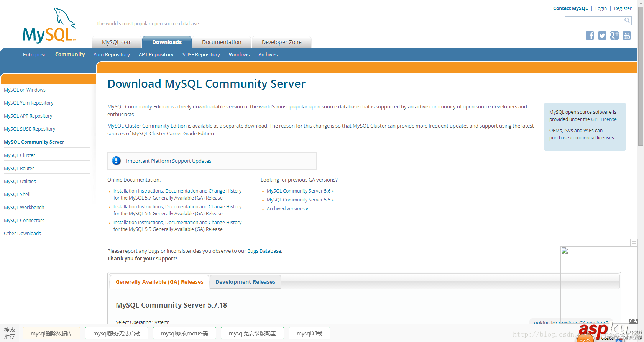
Task: Open the Enterprise menu item
Action: coord(34,55)
